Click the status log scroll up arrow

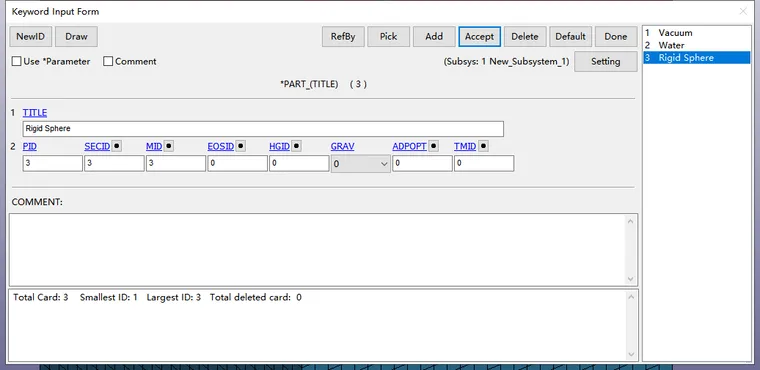pos(631,297)
